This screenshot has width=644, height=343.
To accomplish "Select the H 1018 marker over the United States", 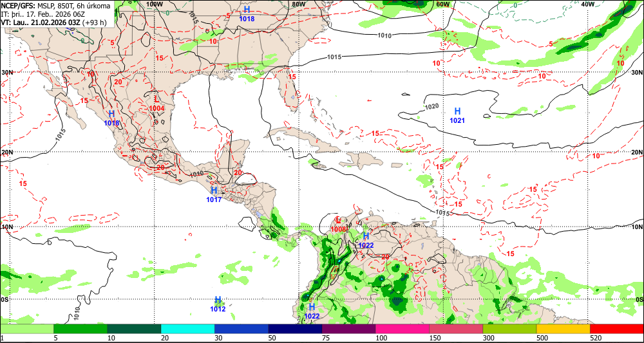I will click(247, 14).
